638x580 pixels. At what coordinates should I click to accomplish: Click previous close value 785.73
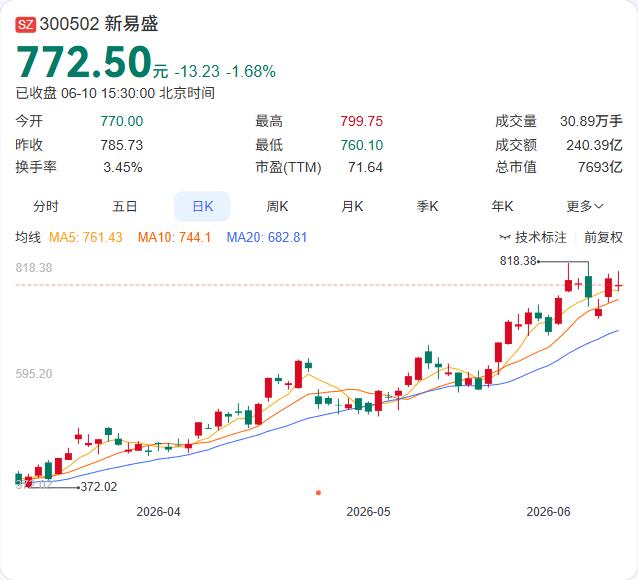122,145
